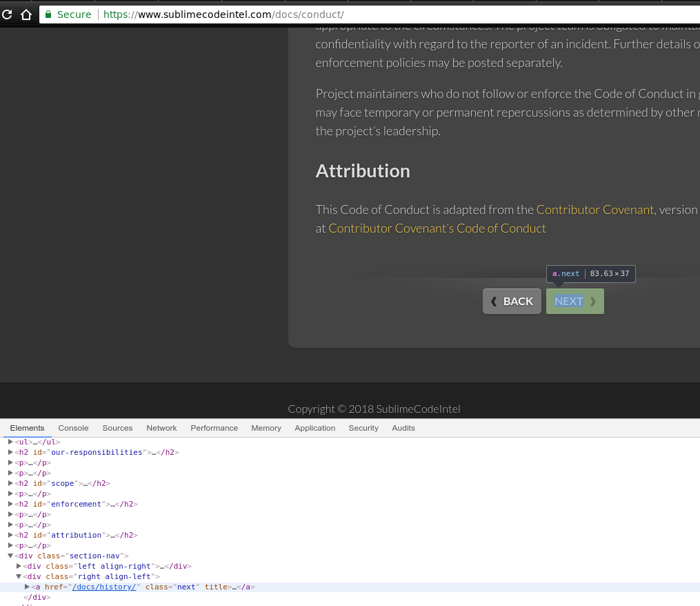The width and height of the screenshot is (700, 606).
Task: Open the Audits DevTools tab
Action: pos(403,428)
